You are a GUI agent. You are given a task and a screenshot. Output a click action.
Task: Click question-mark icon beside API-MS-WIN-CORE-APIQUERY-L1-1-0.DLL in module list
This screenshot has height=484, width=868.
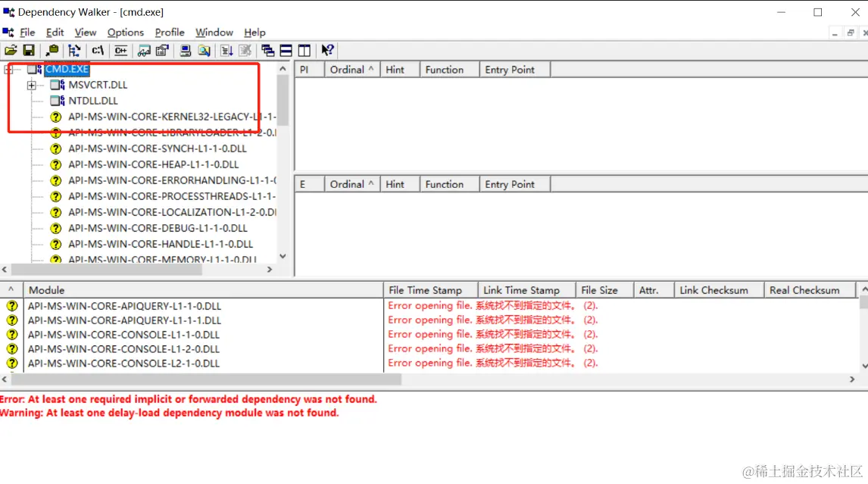click(x=12, y=306)
